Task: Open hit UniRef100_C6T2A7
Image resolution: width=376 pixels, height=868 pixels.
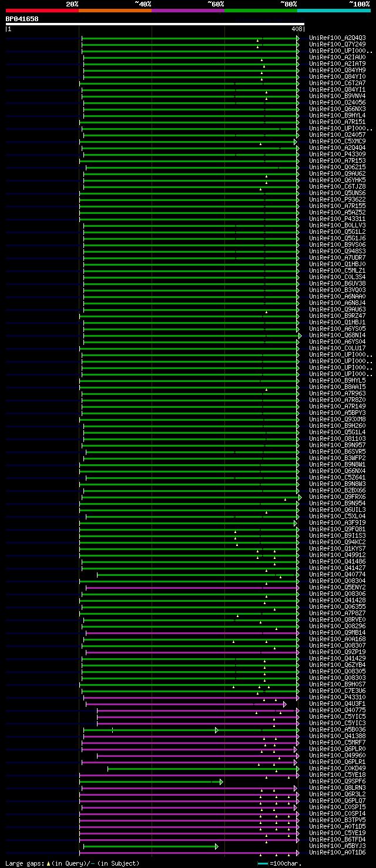Action: pos(337,83)
